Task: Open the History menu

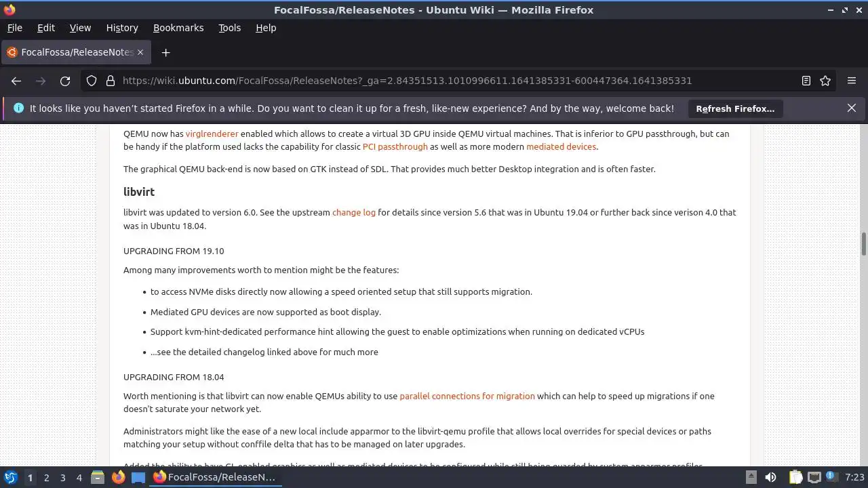Action: pos(122,28)
